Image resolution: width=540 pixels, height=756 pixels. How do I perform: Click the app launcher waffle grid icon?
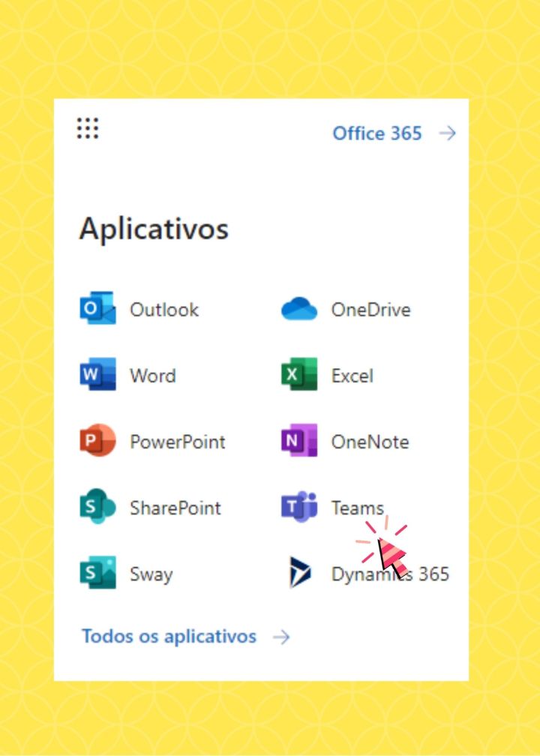click(x=88, y=128)
